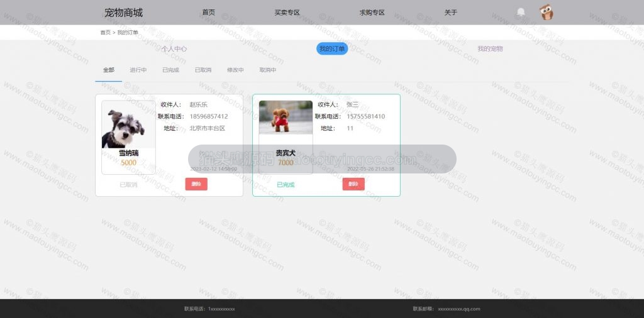Click the 已完成 status on 贵宾犬 order
Screen dimensions: 644x318
pyautogui.click(x=286, y=185)
